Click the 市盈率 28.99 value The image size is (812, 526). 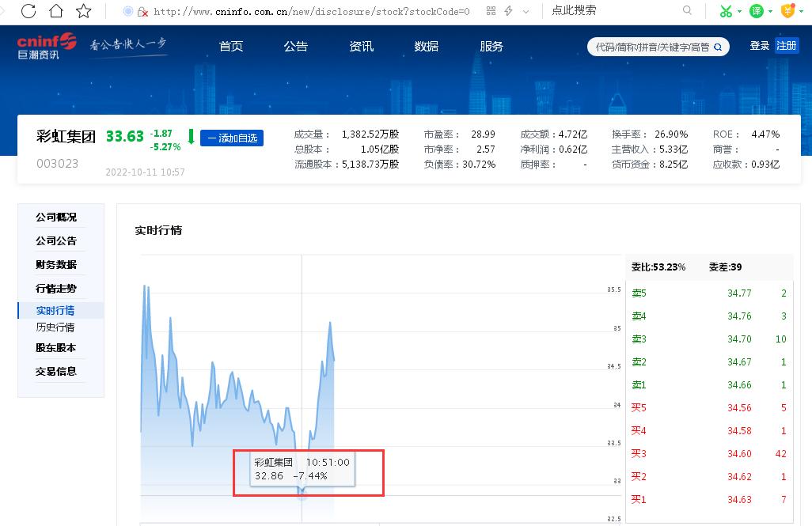pos(483,134)
